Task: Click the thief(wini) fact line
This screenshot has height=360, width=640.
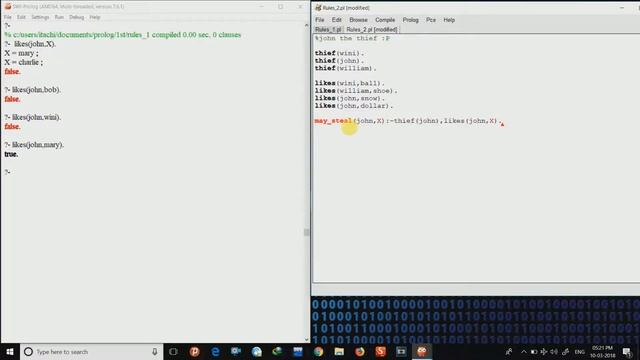Action: pyautogui.click(x=339, y=53)
